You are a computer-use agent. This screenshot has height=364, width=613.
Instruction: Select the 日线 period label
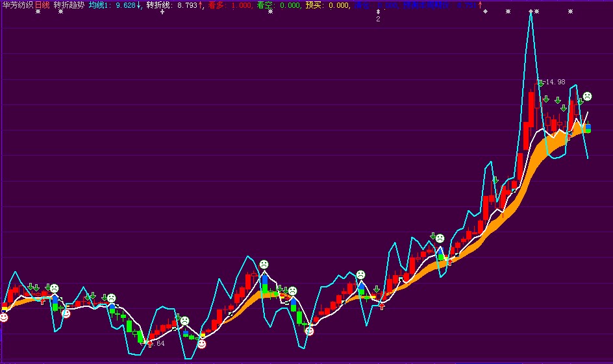(x=42, y=5)
